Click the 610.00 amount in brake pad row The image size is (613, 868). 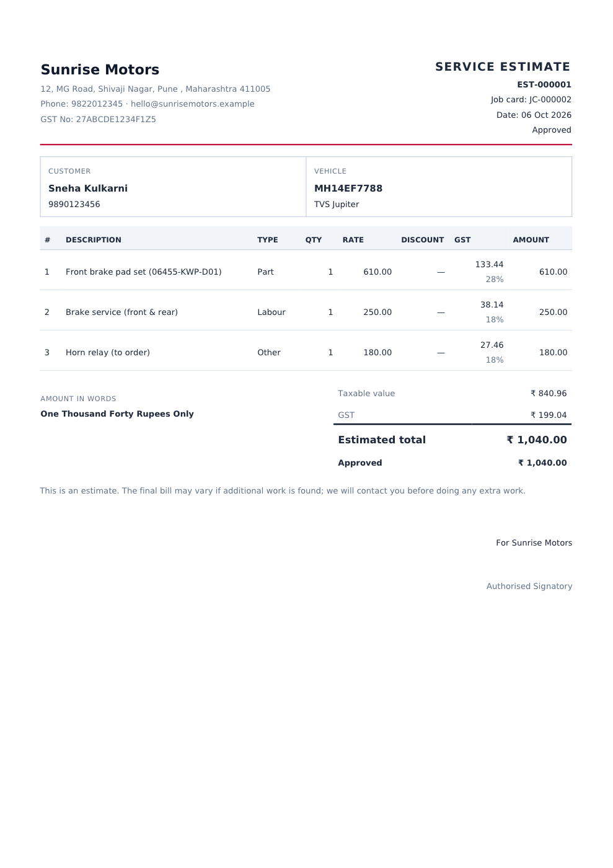click(x=553, y=272)
